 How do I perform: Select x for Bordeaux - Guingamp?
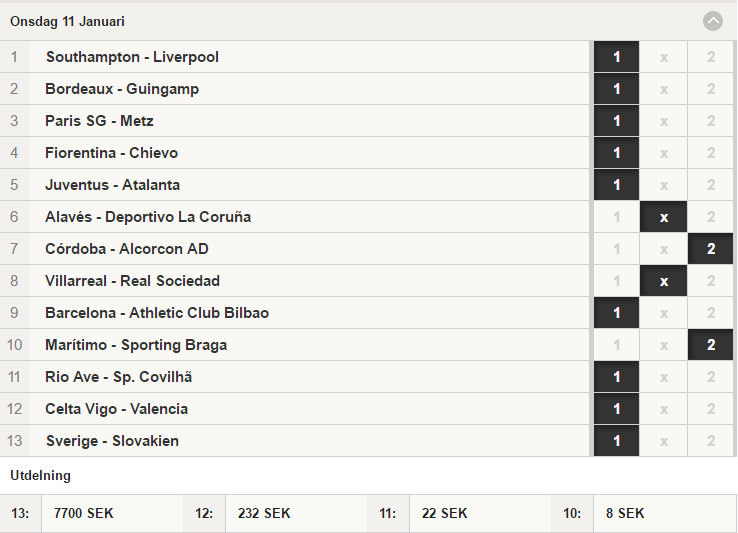pos(664,89)
